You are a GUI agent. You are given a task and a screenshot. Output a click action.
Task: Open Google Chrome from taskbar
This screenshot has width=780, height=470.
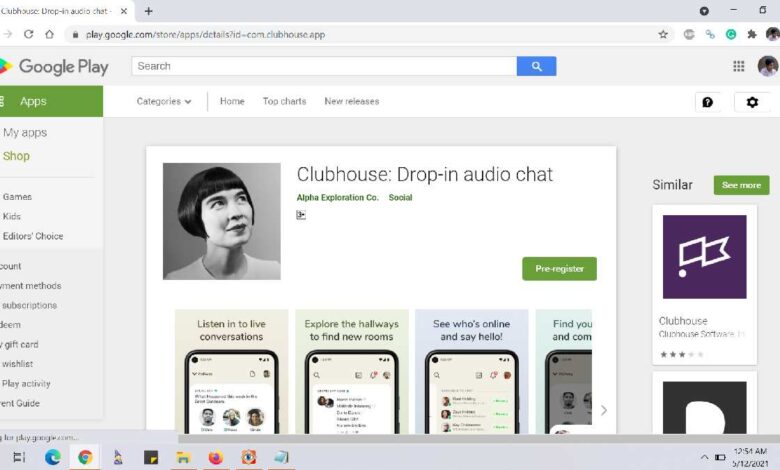point(85,457)
